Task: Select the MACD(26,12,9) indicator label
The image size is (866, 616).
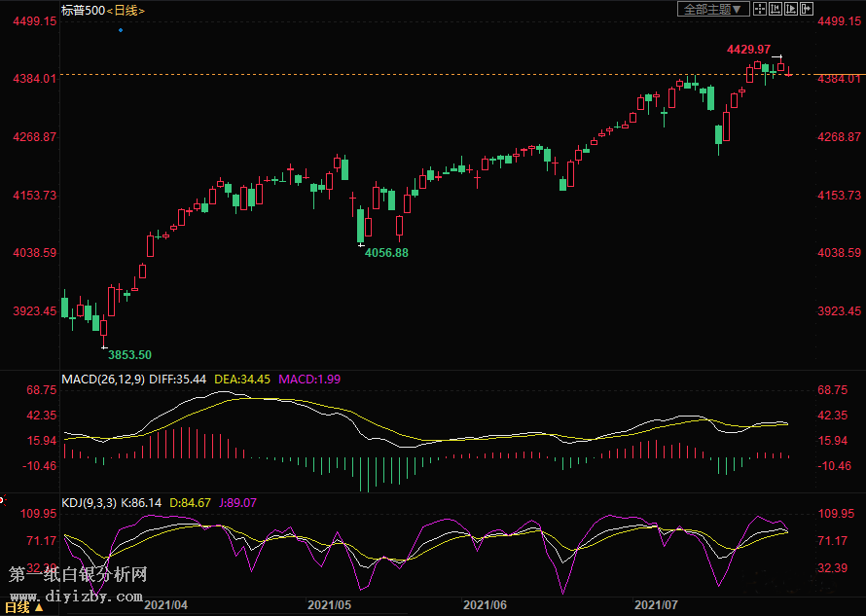Action: point(102,379)
